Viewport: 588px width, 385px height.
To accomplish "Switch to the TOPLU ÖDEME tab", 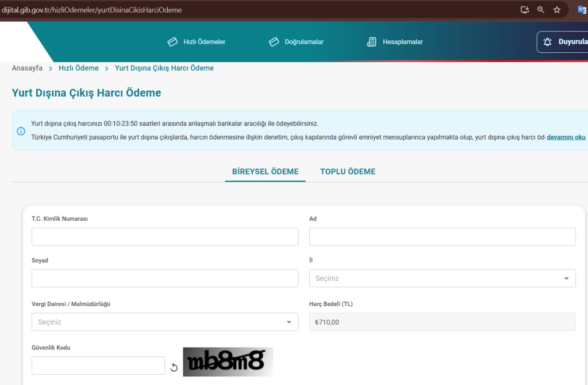I will pyautogui.click(x=348, y=172).
